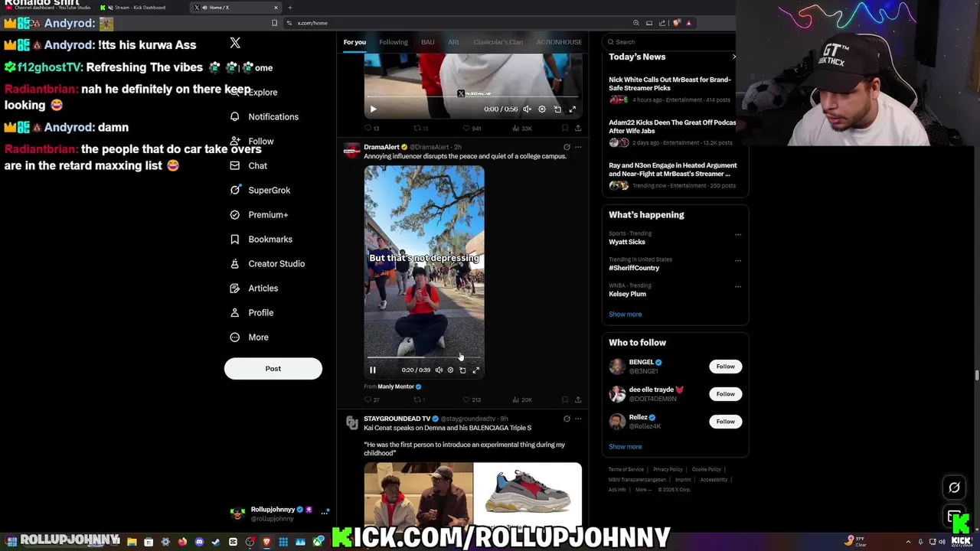The height and width of the screenshot is (551, 980).
Task: Open Creator Studio in sidebar
Action: pyautogui.click(x=267, y=263)
